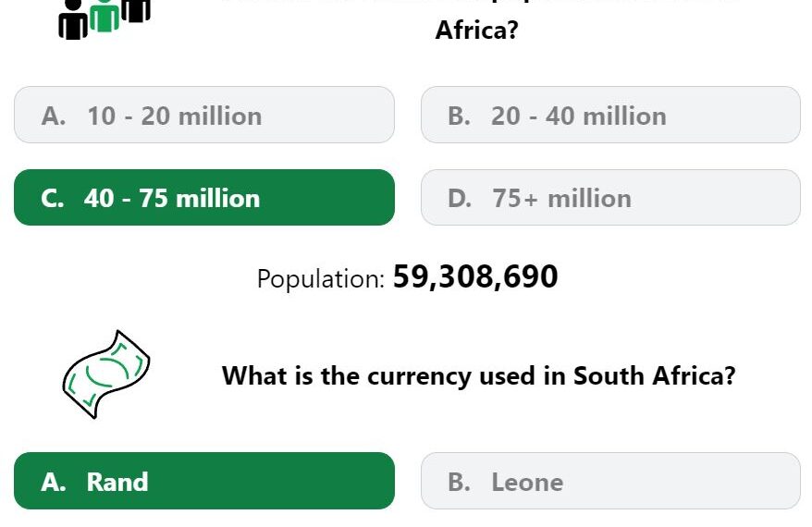Click the partially visible black figure on right
Viewport: 812px width, 527px height.
[x=136, y=11]
